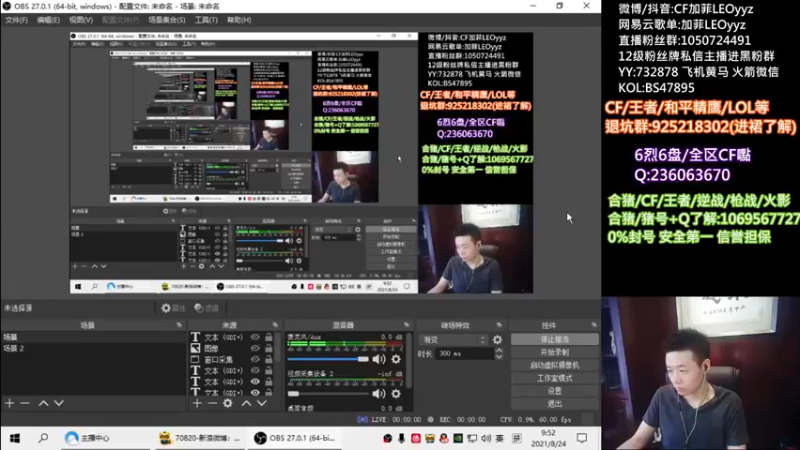Open transition properties gear next to 渐变
This screenshot has height=450, width=800.
(x=497, y=339)
